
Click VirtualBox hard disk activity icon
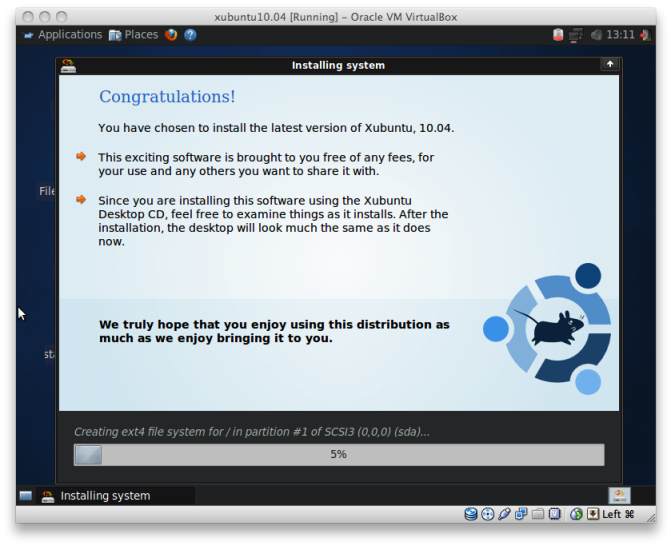[x=471, y=514]
